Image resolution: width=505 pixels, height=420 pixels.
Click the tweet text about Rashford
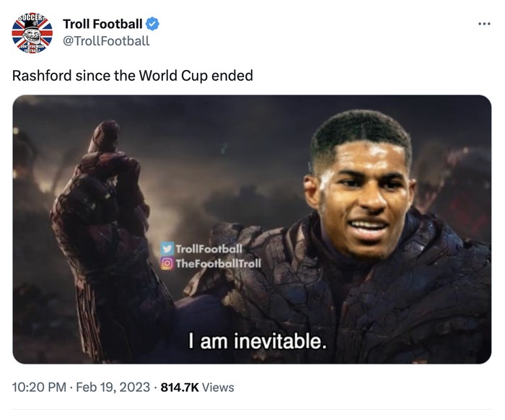133,75
